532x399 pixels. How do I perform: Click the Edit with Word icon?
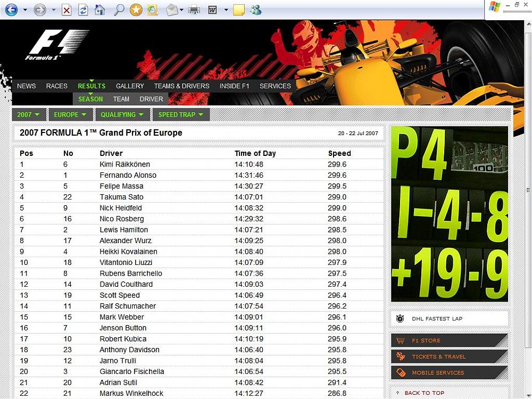click(x=212, y=10)
